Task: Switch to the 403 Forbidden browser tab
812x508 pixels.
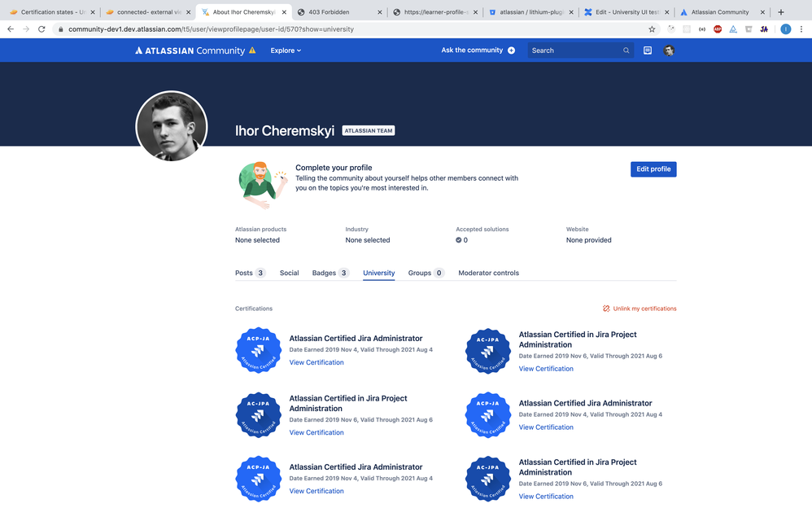Action: coord(339,12)
